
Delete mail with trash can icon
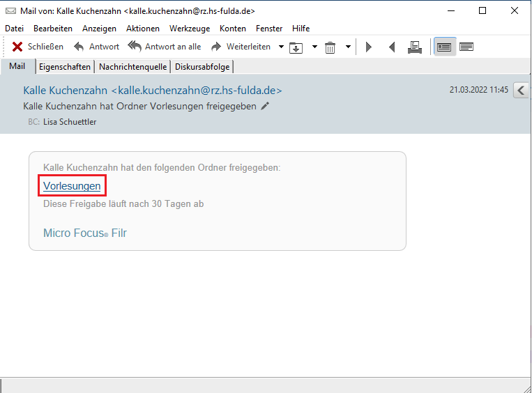[330, 47]
